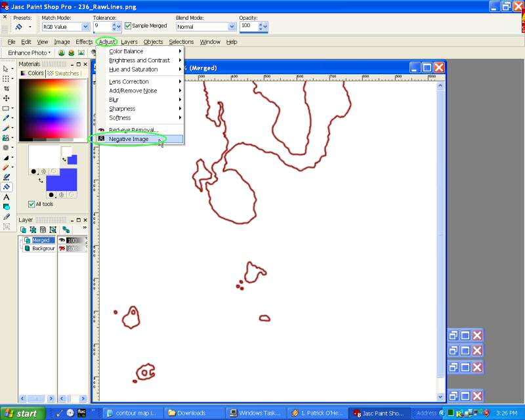Image resolution: width=525 pixels, height=420 pixels.
Task: Click the Windows Start button
Action: [x=22, y=413]
